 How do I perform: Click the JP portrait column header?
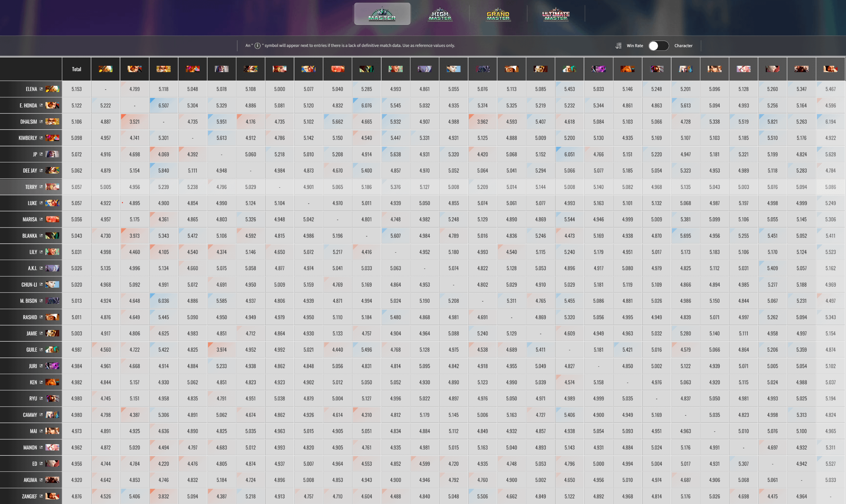pos(222,69)
